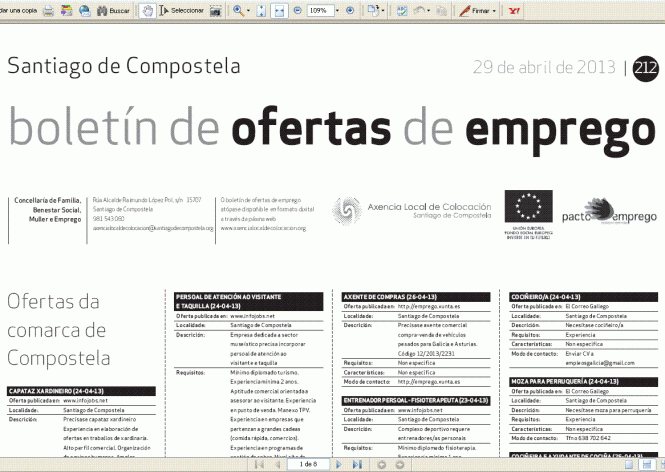Click the 'Modo de contacto' http://emprego.xunta.es link
This screenshot has height=472, width=665.
tap(429, 382)
